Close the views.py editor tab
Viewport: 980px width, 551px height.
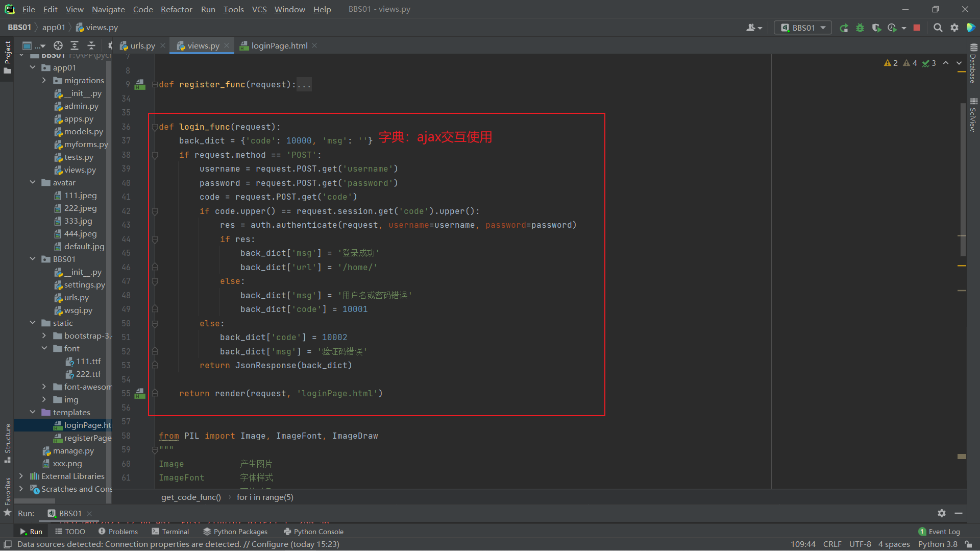click(x=227, y=45)
